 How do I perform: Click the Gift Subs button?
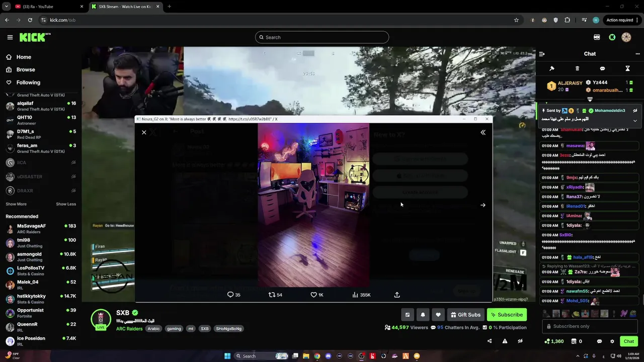[x=465, y=315]
